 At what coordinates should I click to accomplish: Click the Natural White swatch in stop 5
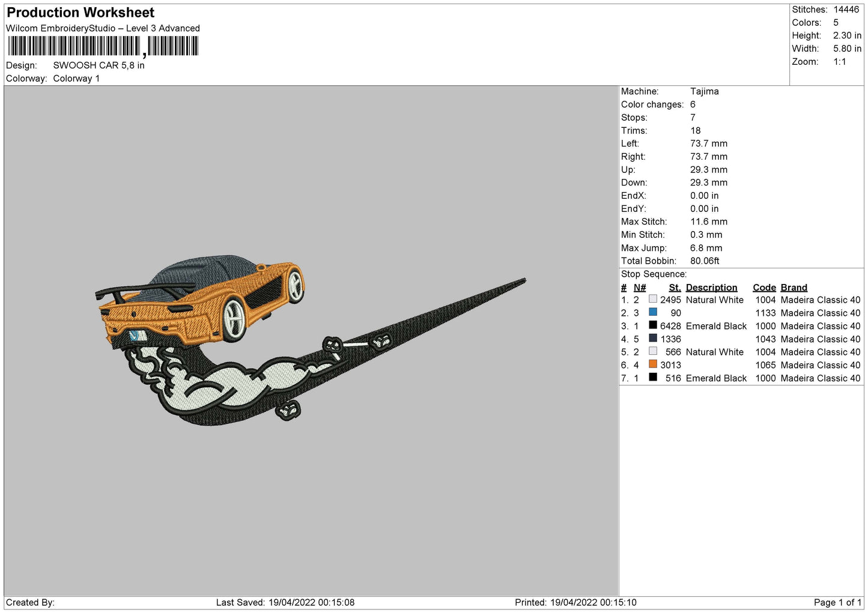[653, 351]
